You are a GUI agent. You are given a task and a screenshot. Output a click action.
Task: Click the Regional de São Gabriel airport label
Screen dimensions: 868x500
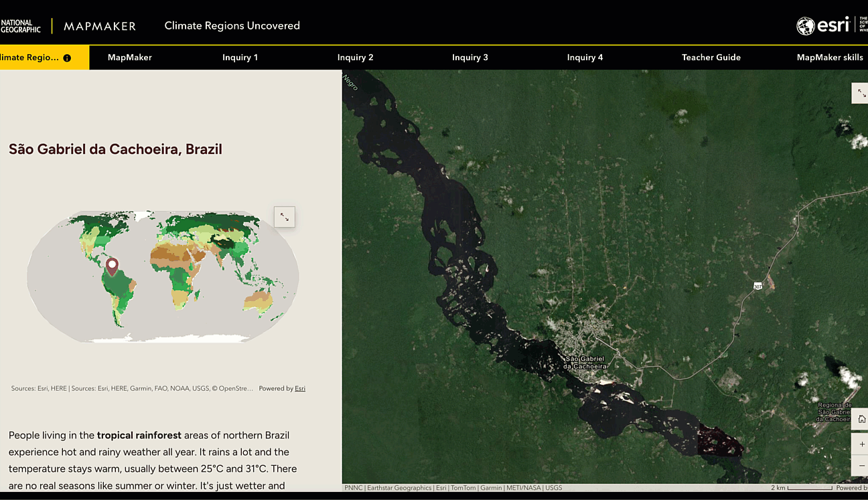point(834,412)
